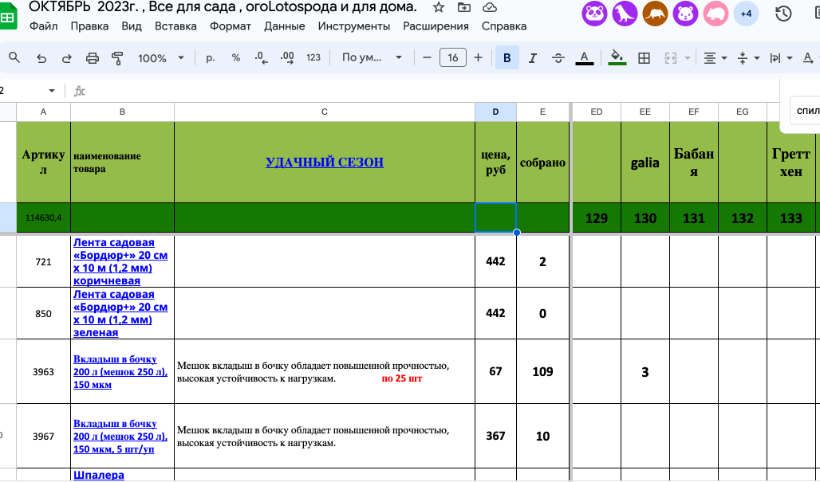The image size is (820, 482).
Task: Select the Paint format tool
Action: pyautogui.click(x=117, y=58)
